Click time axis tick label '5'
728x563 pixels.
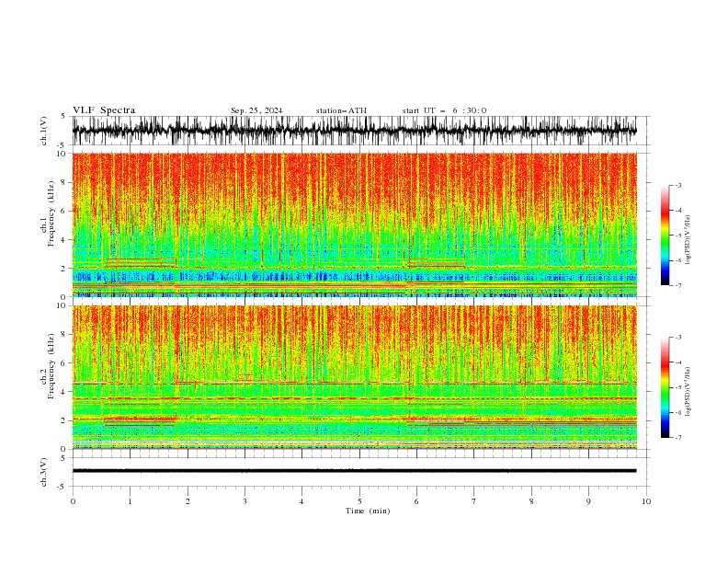pyautogui.click(x=359, y=501)
